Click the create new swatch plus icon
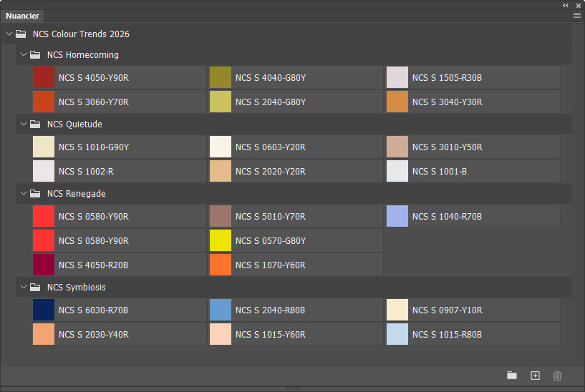This screenshot has height=392, width=585. pos(535,376)
